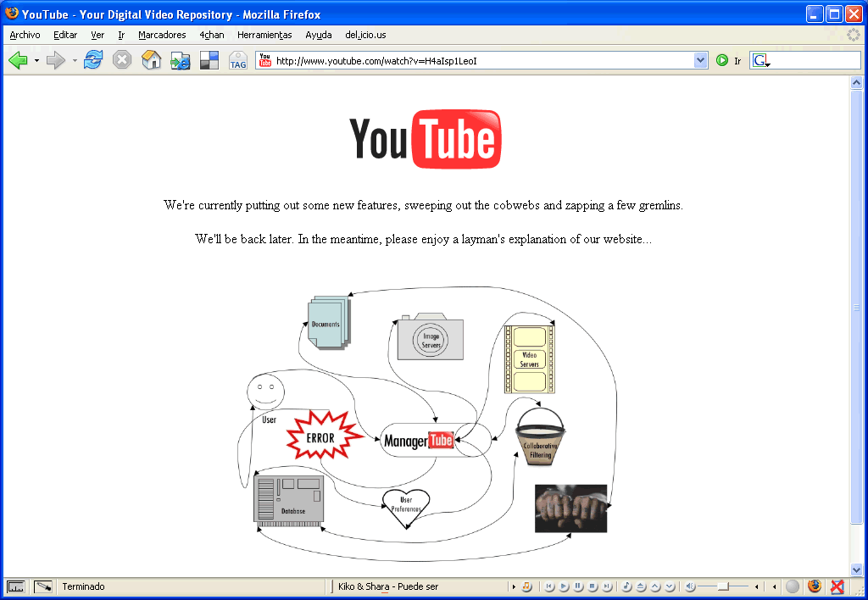Pause the track in status bar player
This screenshot has width=868, height=600.
point(578,586)
